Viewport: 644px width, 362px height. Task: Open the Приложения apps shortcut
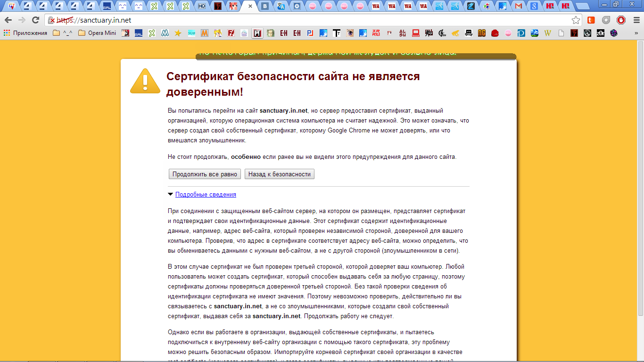25,33
